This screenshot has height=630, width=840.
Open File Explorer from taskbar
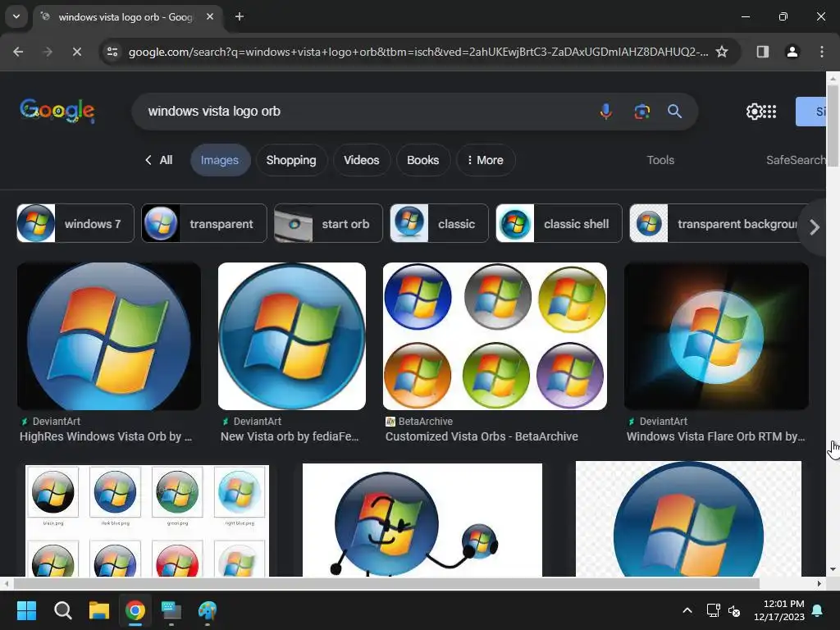(99, 610)
